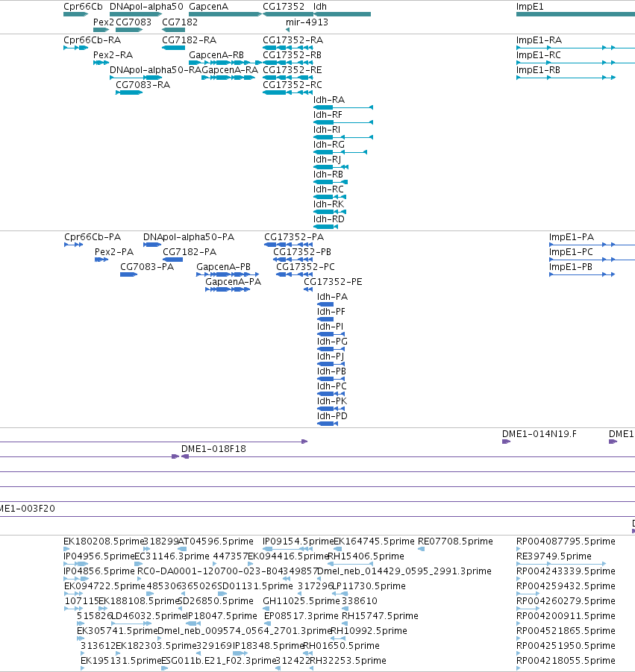This screenshot has height=672, width=635.
Task: Click protein DNApol-alpha50-PA label
Action: (189, 237)
